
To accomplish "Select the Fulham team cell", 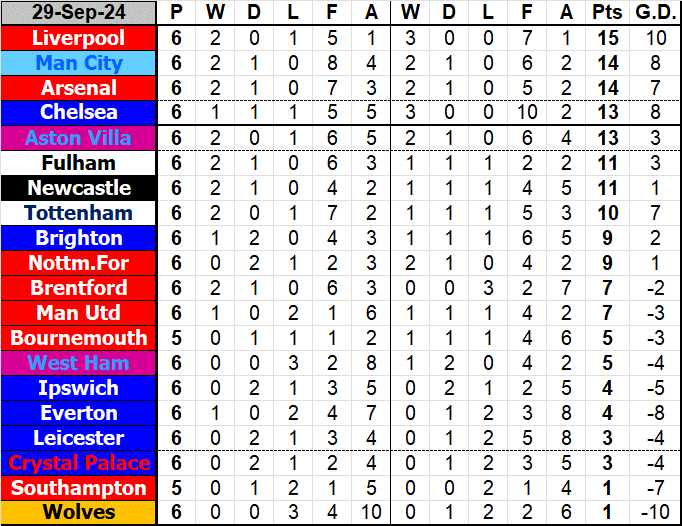I will (79, 163).
